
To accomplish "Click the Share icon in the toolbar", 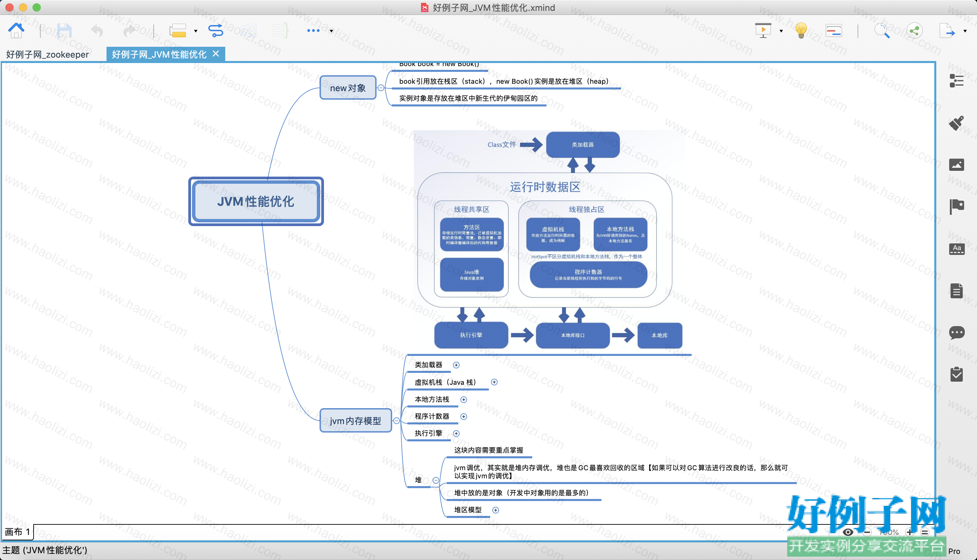I will pyautogui.click(x=915, y=31).
